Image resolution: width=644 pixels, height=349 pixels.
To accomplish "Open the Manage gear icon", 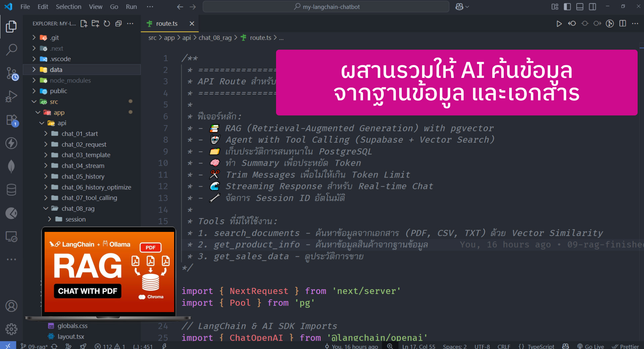I will (11, 329).
